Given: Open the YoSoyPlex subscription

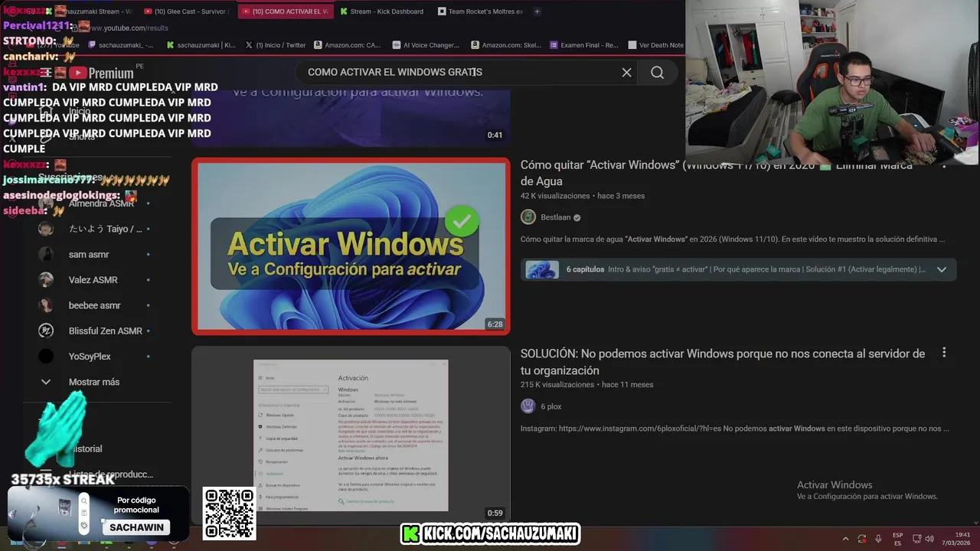Looking at the screenshot, I should [96, 357].
